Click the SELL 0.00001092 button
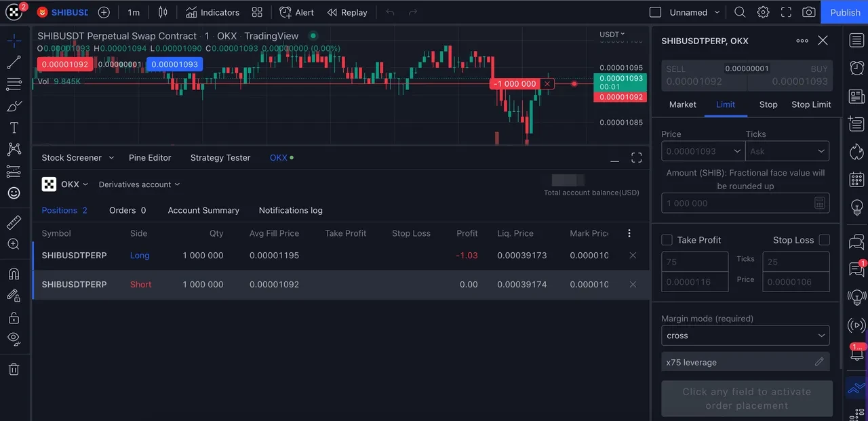This screenshot has width=868, height=421. (x=704, y=76)
